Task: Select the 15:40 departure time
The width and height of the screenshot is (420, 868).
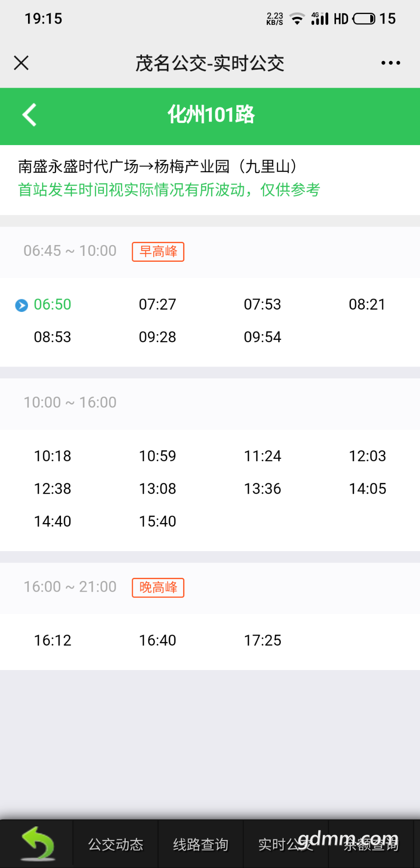Action: [x=157, y=521]
